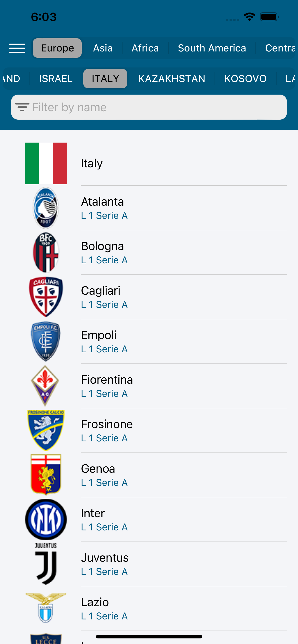Screen dimensions: 298x644
Task: Select the KOSOVO country tab
Action: point(245,79)
